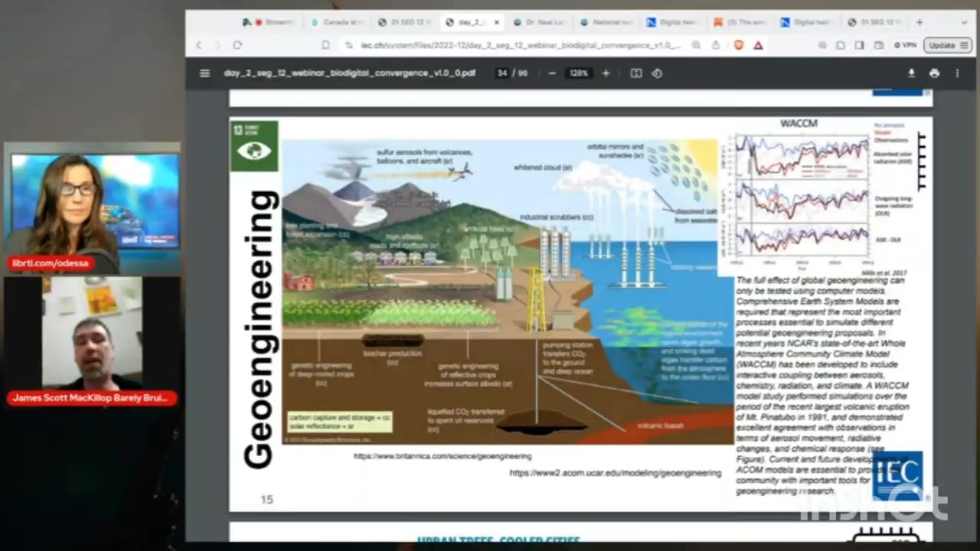Click the Update button
This screenshot has height=551, width=980.
click(x=942, y=45)
